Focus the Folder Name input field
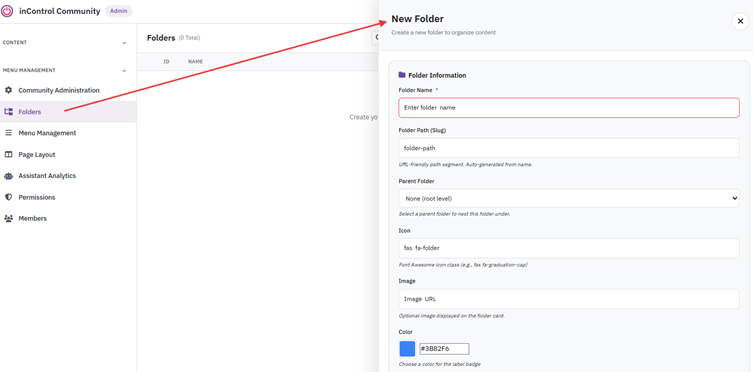The width and height of the screenshot is (753, 372). 569,108
